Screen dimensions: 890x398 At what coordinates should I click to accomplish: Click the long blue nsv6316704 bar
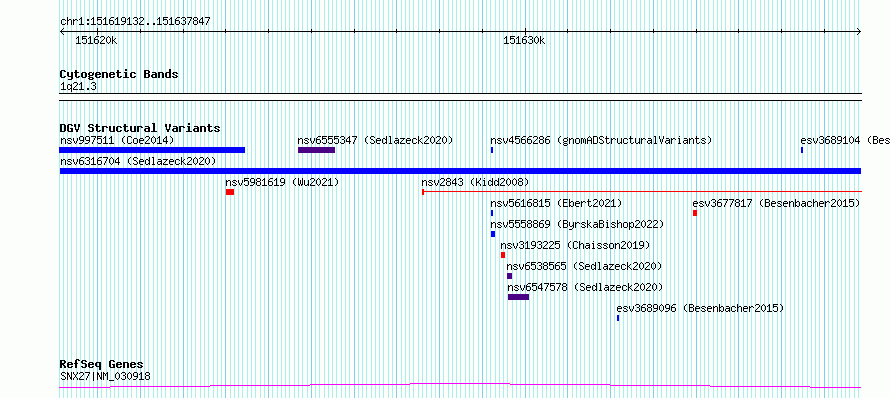click(460, 171)
